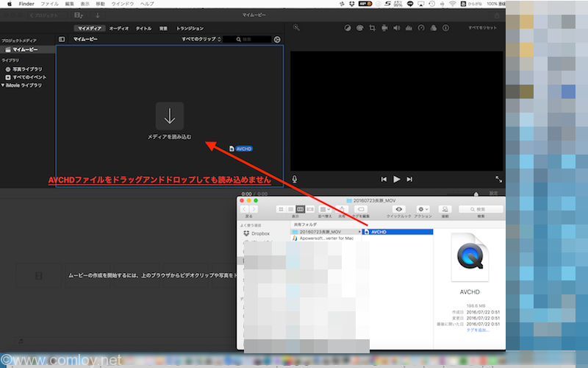Screen dimensions: 588x368
Task: Open the color correction palette tool
Action: 359,28
